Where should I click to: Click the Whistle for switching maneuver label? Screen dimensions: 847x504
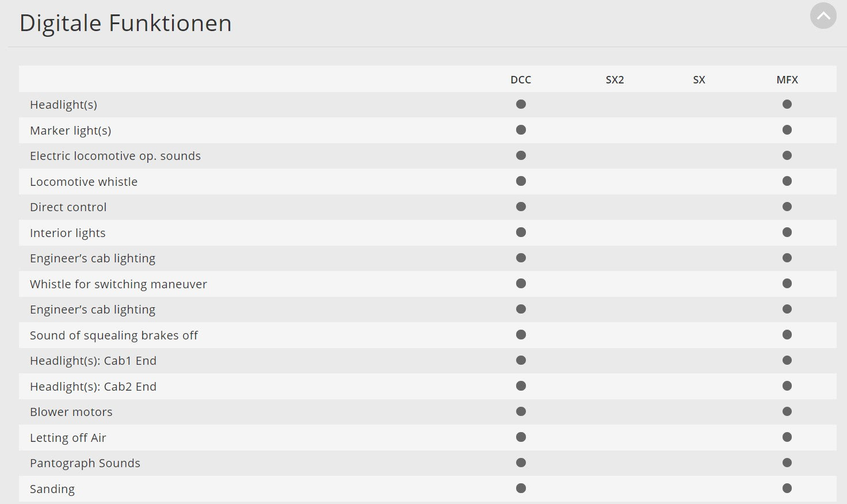click(x=118, y=284)
